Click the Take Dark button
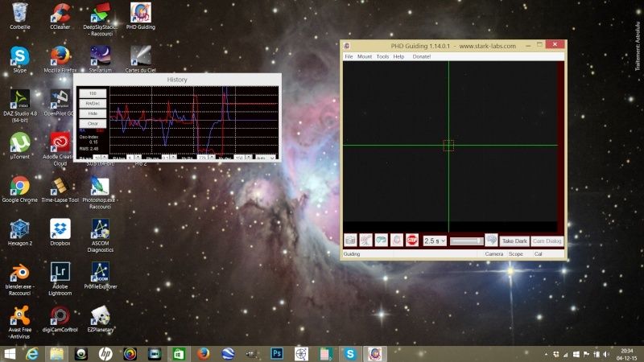Image resolution: width=644 pixels, height=362 pixels. click(x=514, y=241)
